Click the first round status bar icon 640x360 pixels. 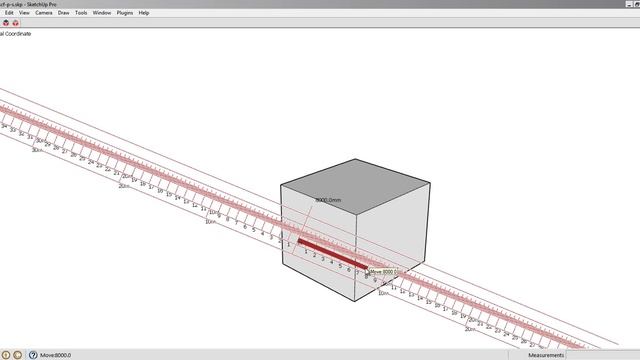6,355
